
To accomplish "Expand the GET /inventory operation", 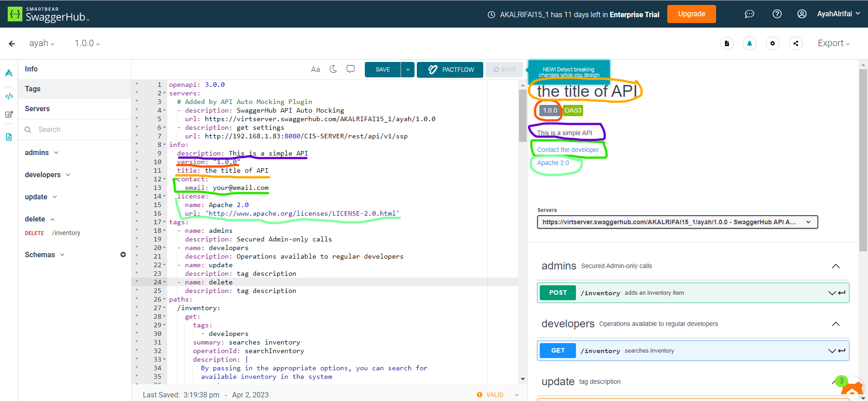I will [693, 351].
